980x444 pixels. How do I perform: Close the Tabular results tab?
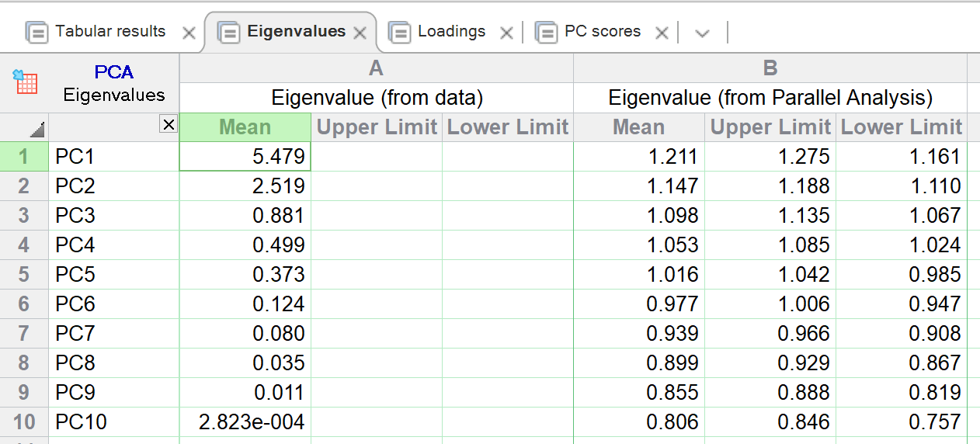pos(188,33)
